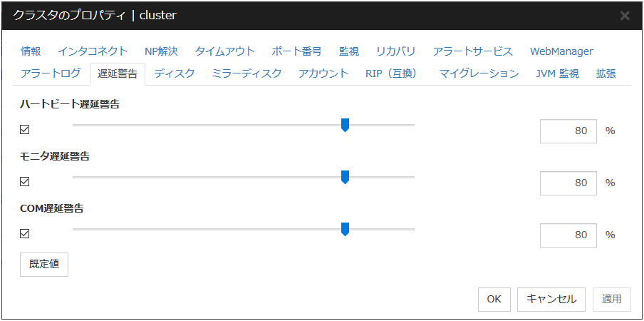
Task: Open the ミラーディスク tab
Action: tap(246, 73)
